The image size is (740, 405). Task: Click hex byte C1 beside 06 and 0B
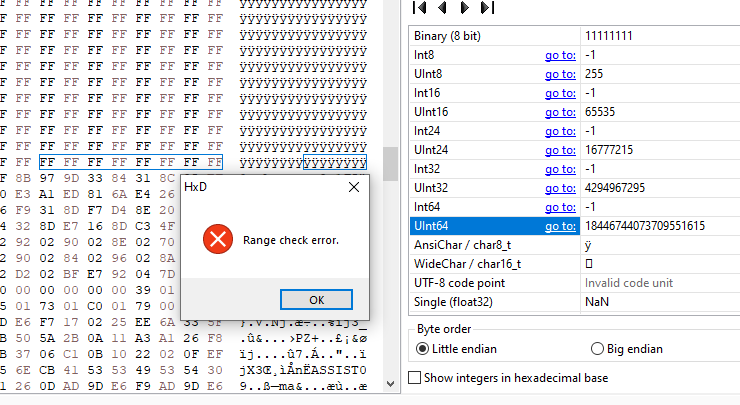click(71, 354)
